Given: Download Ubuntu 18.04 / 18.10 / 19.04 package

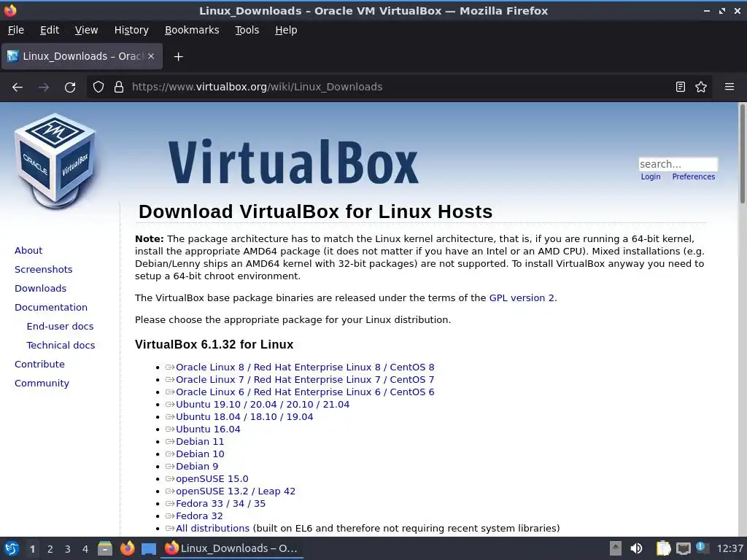Looking at the screenshot, I should pos(244,416).
